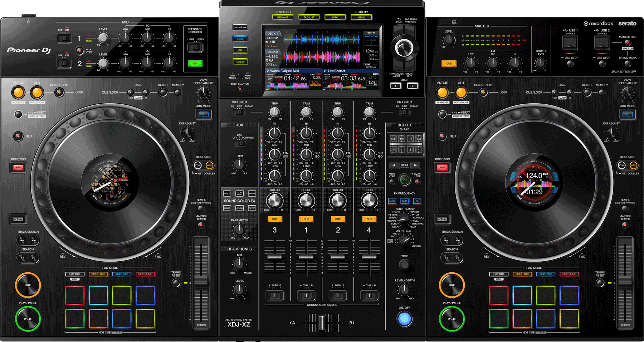Trigger the first red performance pad, left deck
The image size is (644, 342).
75,295
